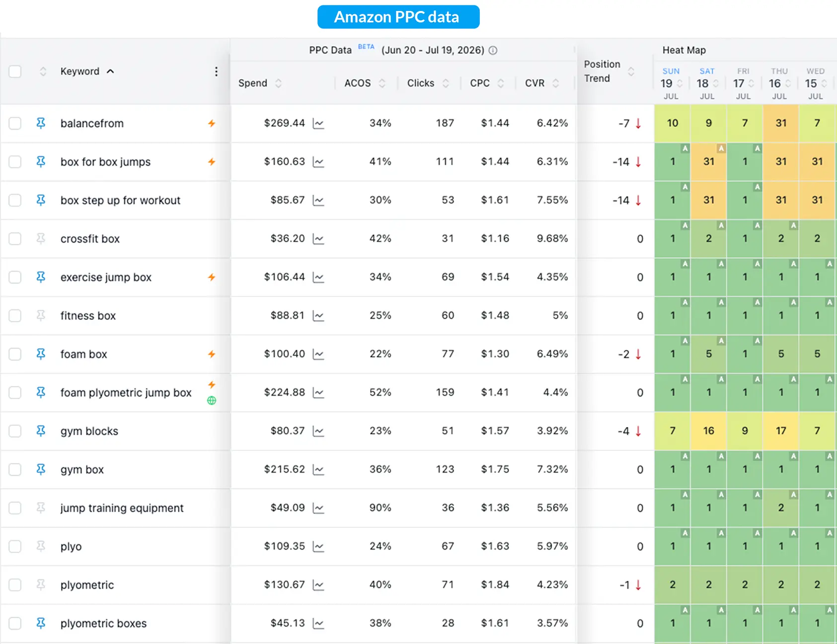The height and width of the screenshot is (644, 837).
Task: Sort heat map by SUN 19 JUL
Action: [680, 83]
